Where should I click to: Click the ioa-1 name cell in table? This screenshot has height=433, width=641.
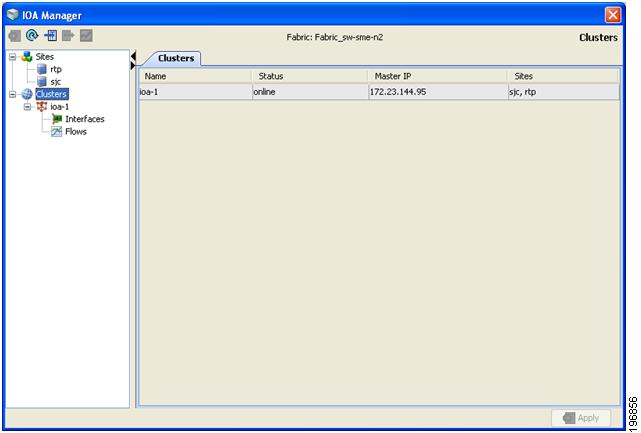pos(195,92)
